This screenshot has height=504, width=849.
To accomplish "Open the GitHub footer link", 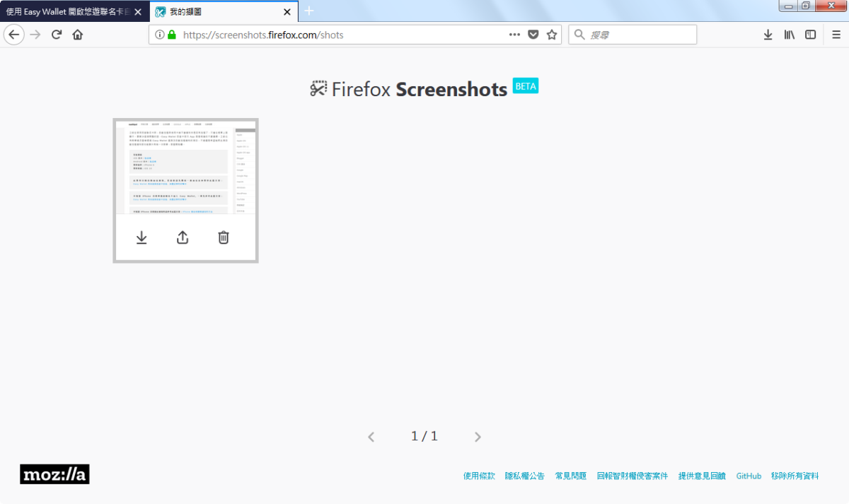I will tap(749, 476).
